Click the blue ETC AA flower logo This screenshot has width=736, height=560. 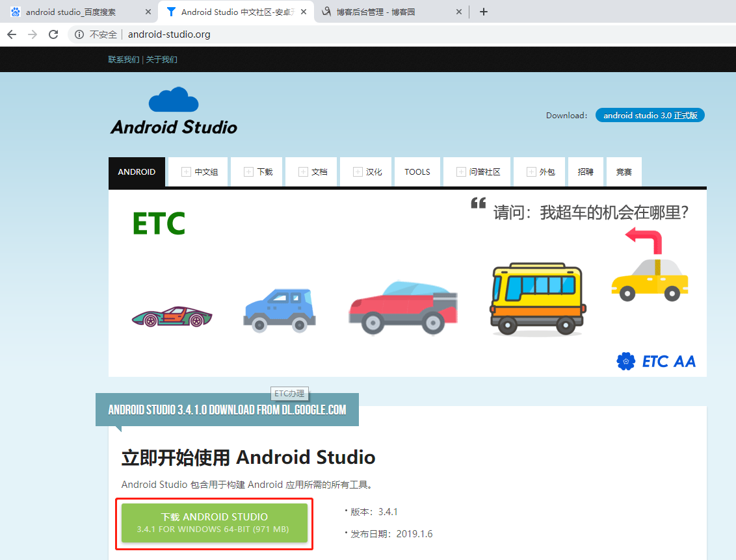click(x=625, y=361)
